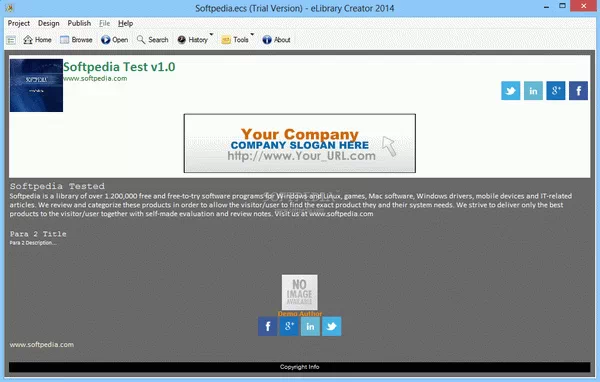Click the Softpedia Tested heading
This screenshot has width=600, height=382.
pyautogui.click(x=57, y=186)
